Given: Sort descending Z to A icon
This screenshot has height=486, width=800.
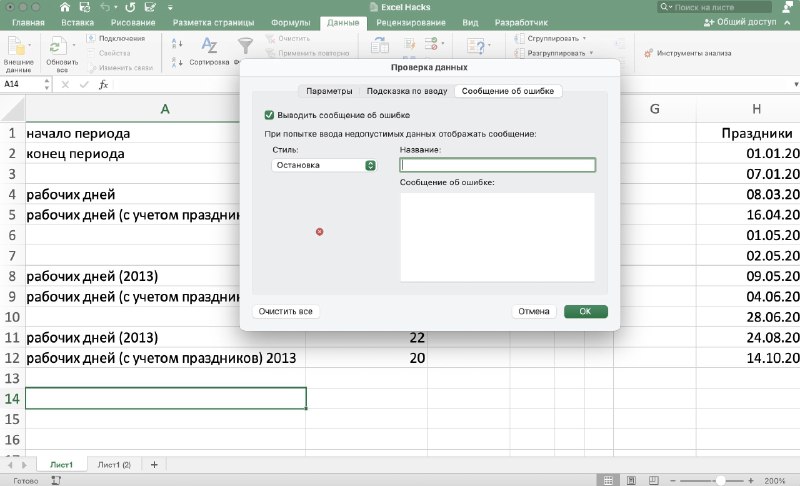Looking at the screenshot, I should tap(177, 62).
